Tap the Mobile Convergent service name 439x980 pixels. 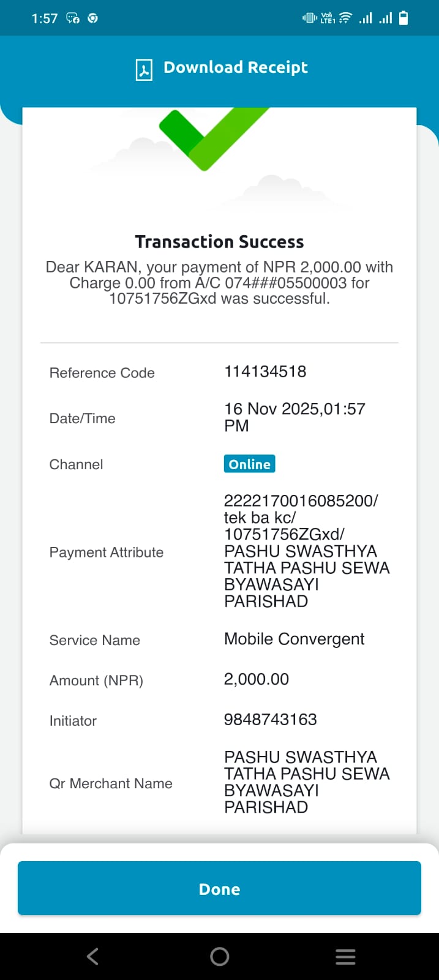(x=294, y=639)
